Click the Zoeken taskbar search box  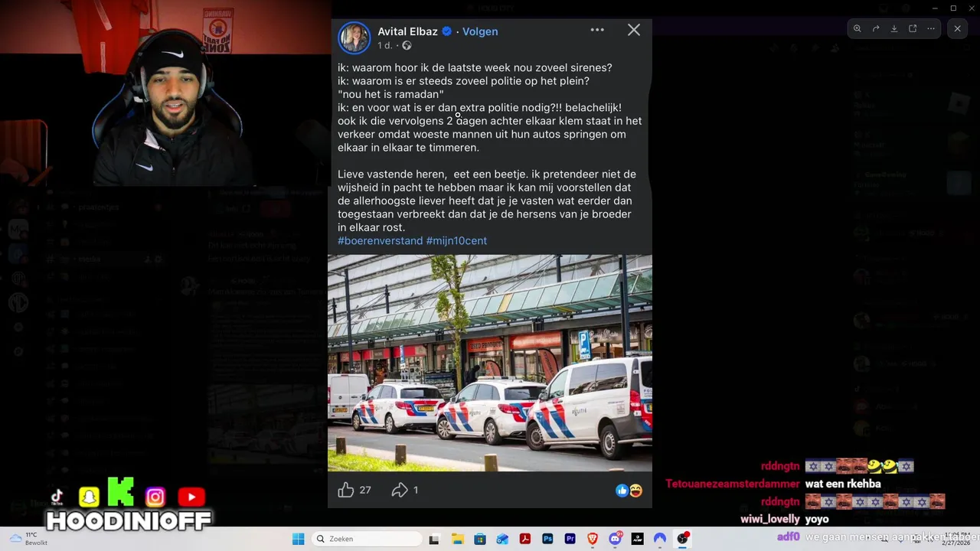pos(367,539)
